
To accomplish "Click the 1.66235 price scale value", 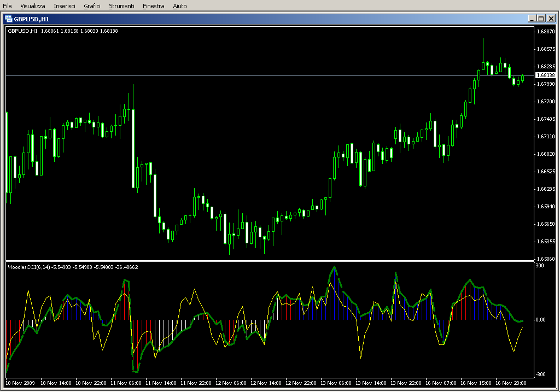I will (x=546, y=189).
